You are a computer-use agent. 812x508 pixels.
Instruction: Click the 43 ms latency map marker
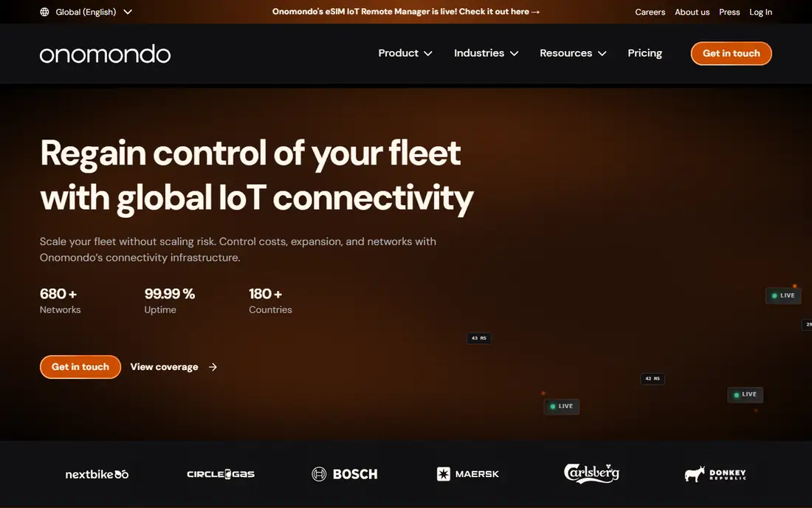point(479,338)
